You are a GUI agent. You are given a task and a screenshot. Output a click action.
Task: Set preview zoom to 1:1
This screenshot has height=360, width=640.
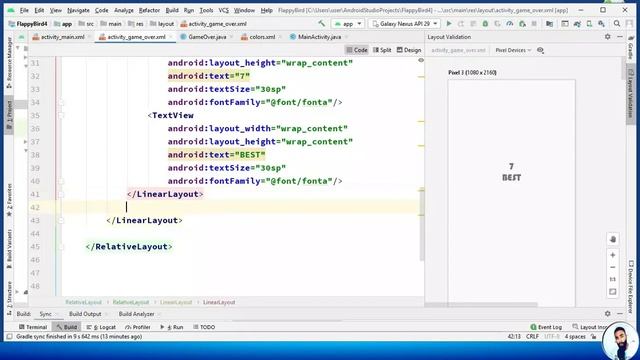tap(613, 280)
